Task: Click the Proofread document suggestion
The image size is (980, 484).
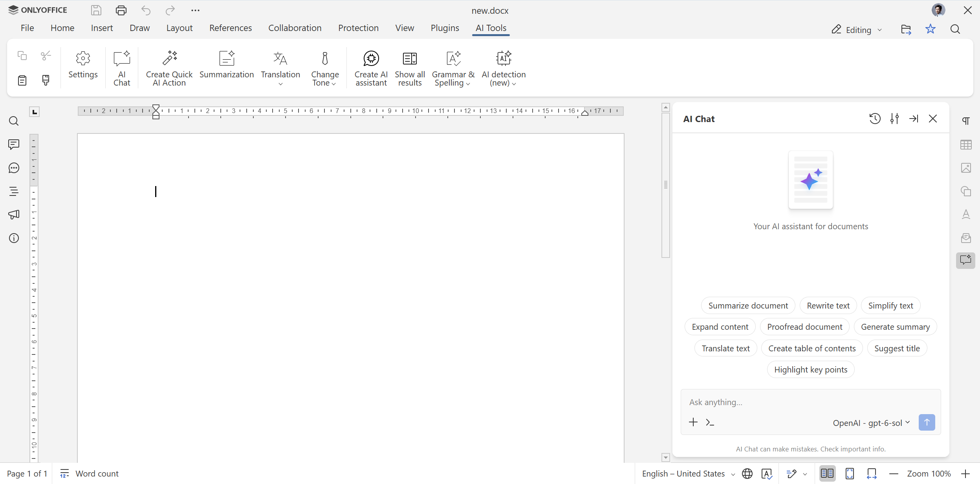Action: point(804,327)
